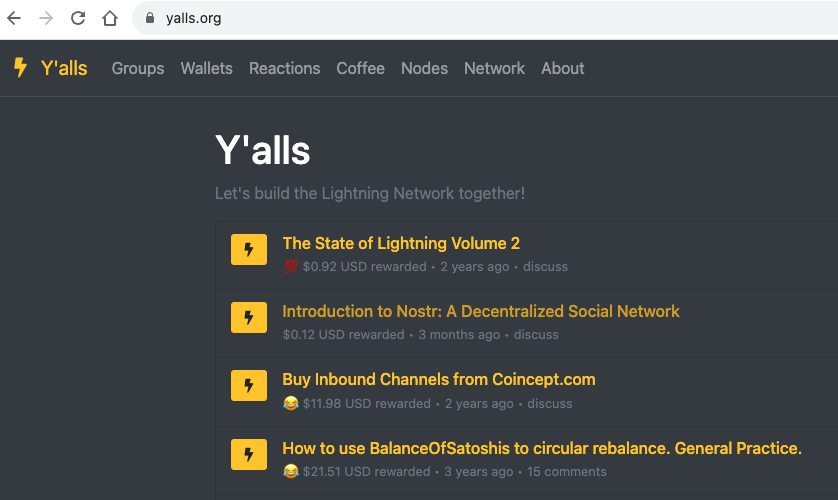Open the 15 comments link

tap(567, 472)
